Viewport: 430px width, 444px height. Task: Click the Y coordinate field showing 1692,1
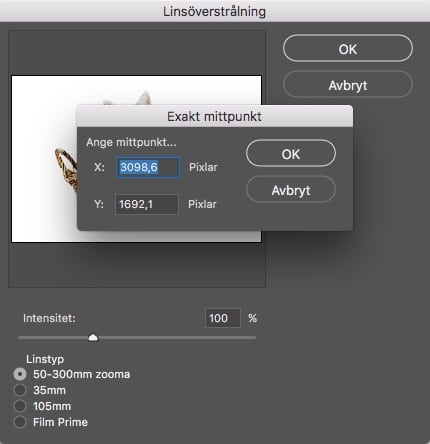(x=147, y=204)
